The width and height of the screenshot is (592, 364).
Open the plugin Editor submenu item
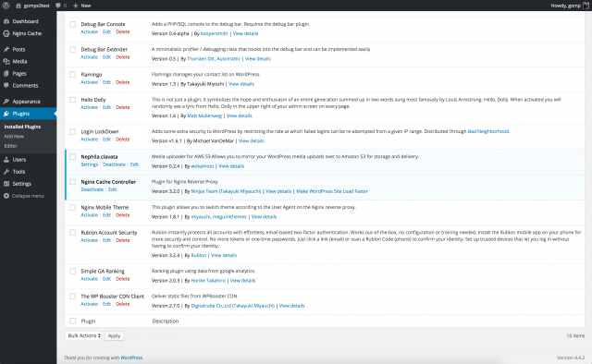click(10, 146)
